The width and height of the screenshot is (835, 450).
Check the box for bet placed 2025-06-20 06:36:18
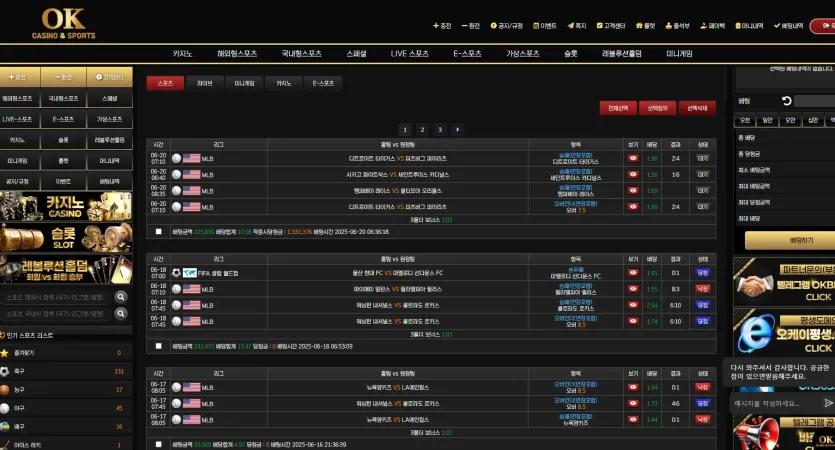click(x=158, y=232)
